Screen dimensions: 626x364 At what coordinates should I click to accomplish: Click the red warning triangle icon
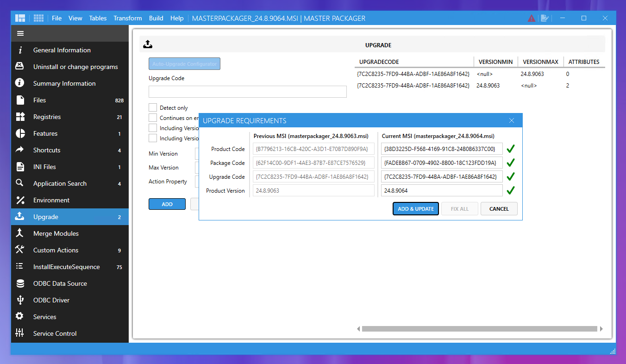click(532, 18)
